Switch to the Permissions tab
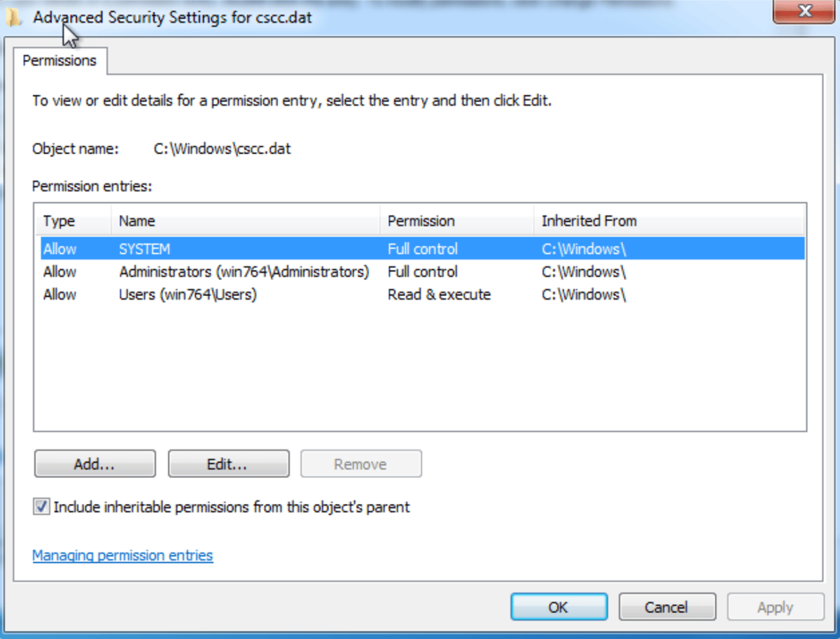The width and height of the screenshot is (840, 639). (x=59, y=61)
